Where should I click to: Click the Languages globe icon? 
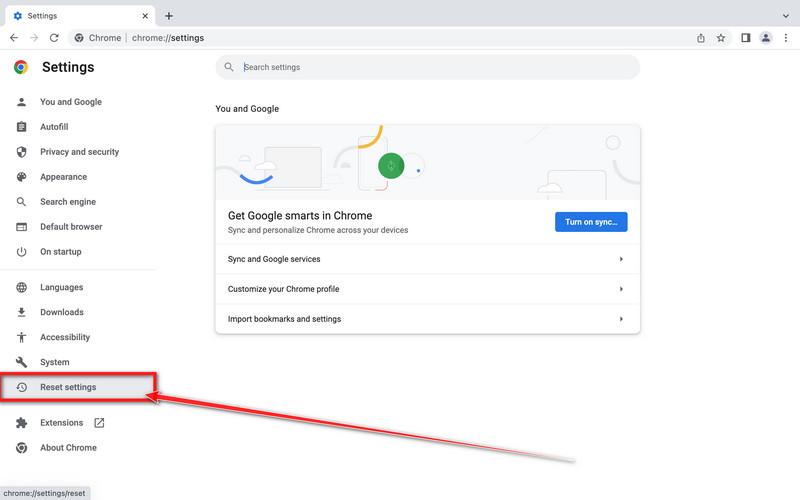(x=21, y=287)
